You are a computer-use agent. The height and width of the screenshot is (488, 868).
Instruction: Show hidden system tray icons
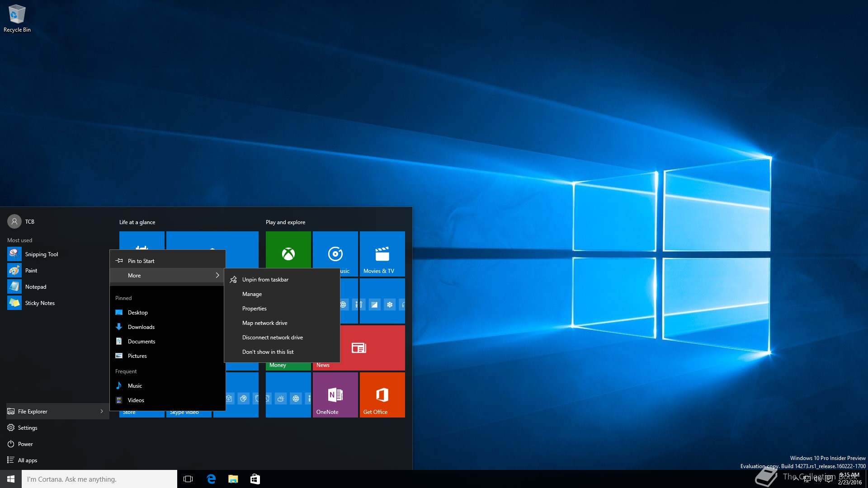796,479
